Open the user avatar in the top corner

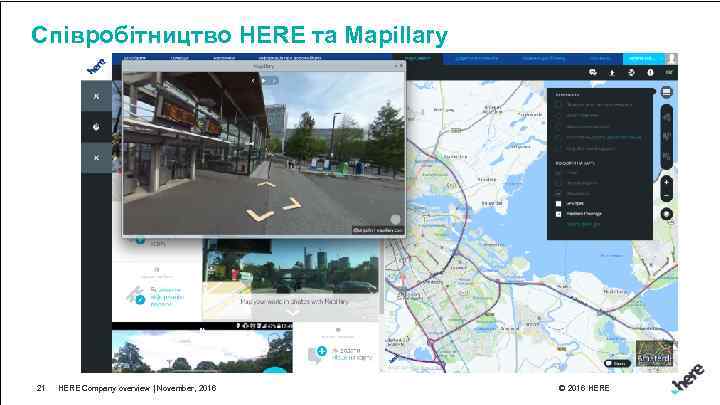[672, 58]
